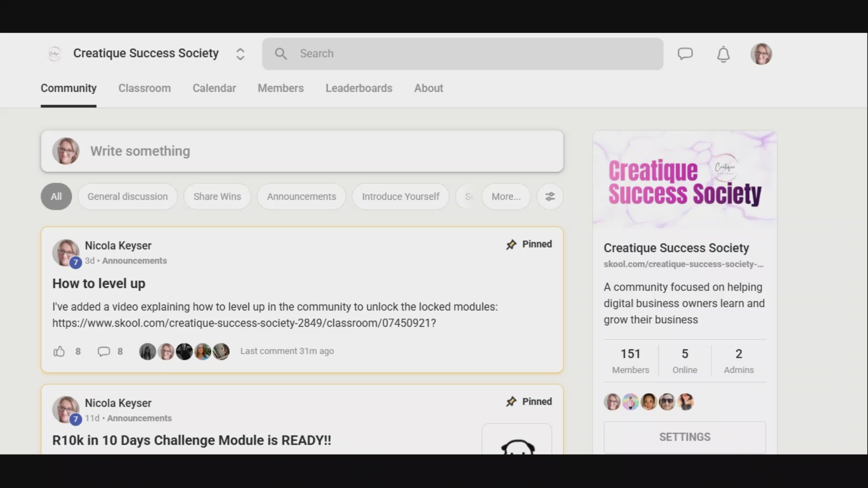
Task: Filter posts by General discussion
Action: pos(127,197)
